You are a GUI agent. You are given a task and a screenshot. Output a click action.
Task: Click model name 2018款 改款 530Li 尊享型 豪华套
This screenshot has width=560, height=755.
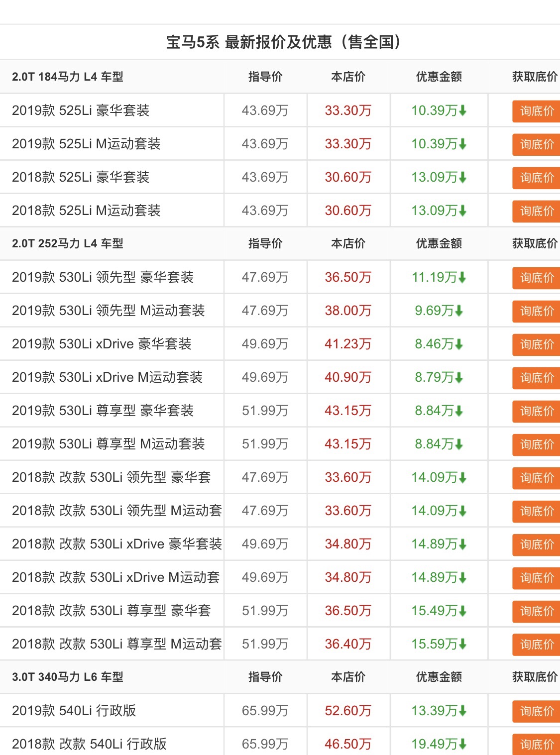pyautogui.click(x=112, y=611)
